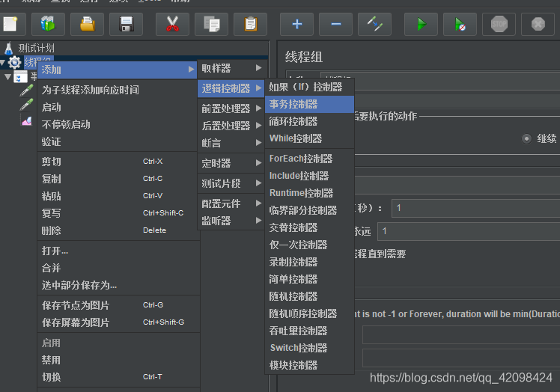Select the second sampler pipette icon
The height and width of the screenshot is (392, 560).
(26, 105)
